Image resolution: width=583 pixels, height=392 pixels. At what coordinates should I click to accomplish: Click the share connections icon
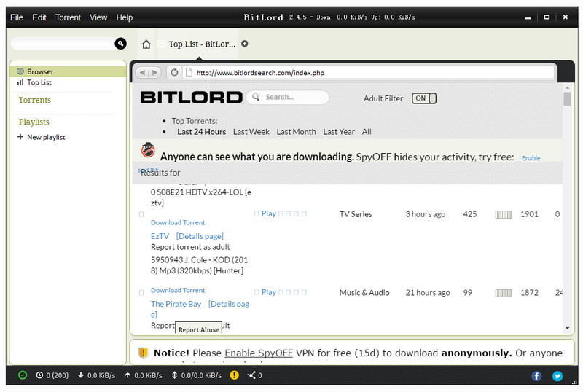click(x=251, y=375)
